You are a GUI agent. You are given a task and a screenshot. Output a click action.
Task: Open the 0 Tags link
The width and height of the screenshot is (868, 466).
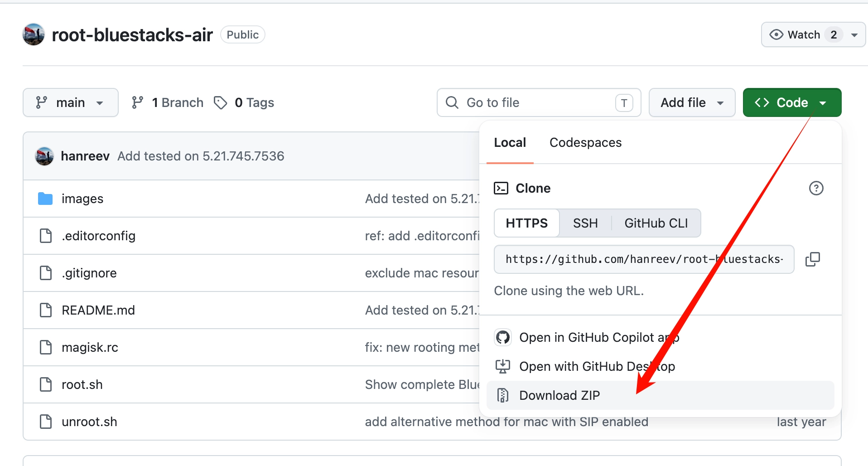pyautogui.click(x=244, y=102)
